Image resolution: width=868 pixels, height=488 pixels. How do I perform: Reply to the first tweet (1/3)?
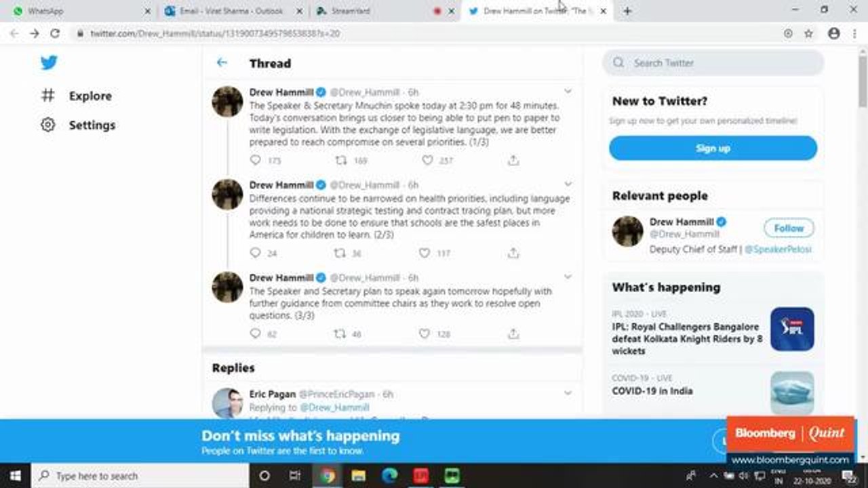pos(255,161)
